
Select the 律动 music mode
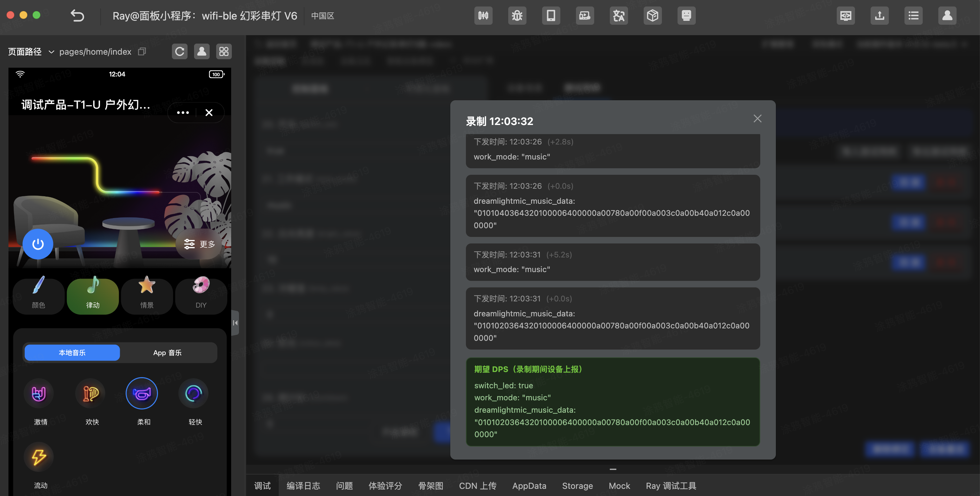click(93, 296)
